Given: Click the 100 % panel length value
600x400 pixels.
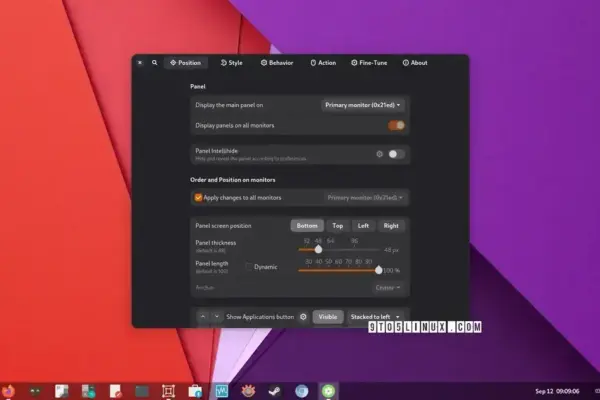Looking at the screenshot, I should [x=392, y=270].
